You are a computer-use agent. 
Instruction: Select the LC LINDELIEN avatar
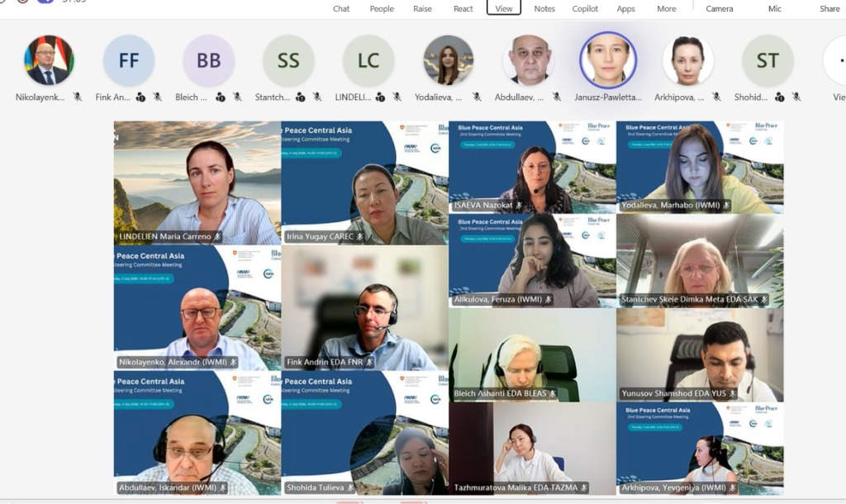coord(368,59)
